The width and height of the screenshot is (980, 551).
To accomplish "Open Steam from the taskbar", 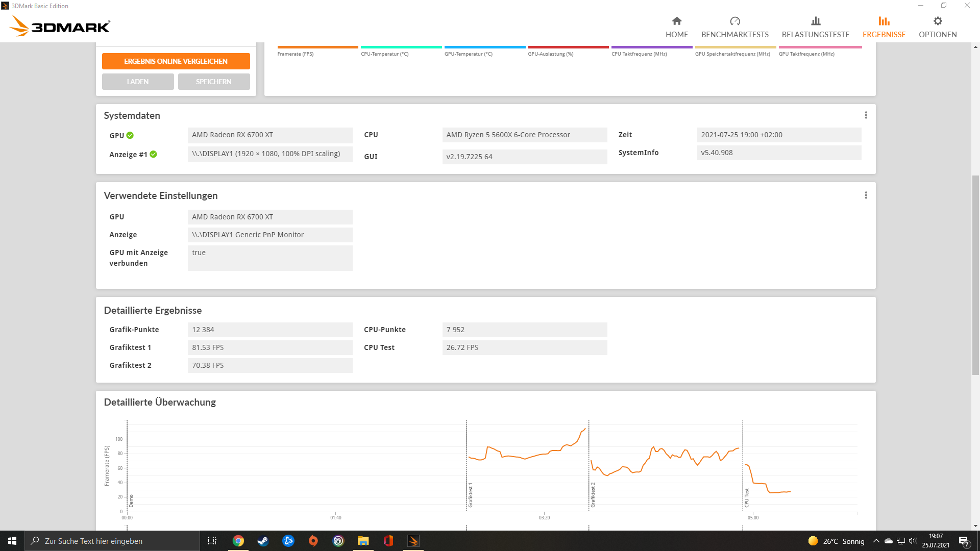I will coord(263,541).
